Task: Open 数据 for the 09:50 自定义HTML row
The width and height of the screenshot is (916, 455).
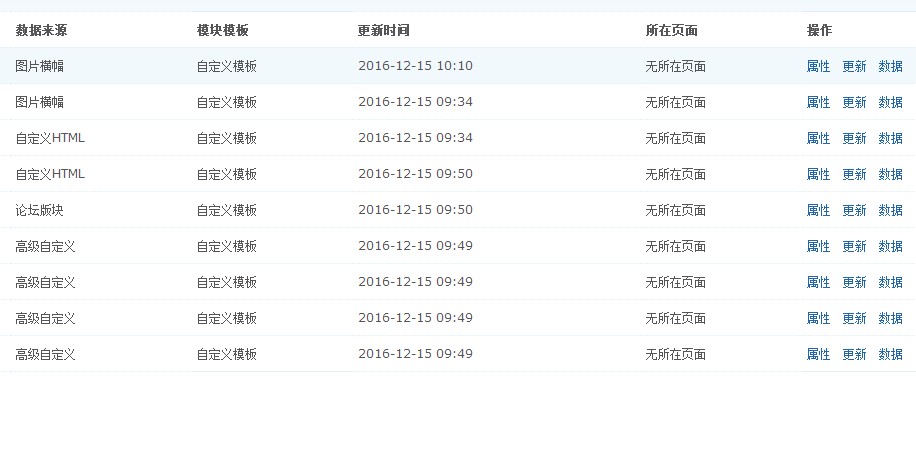Action: click(890, 174)
